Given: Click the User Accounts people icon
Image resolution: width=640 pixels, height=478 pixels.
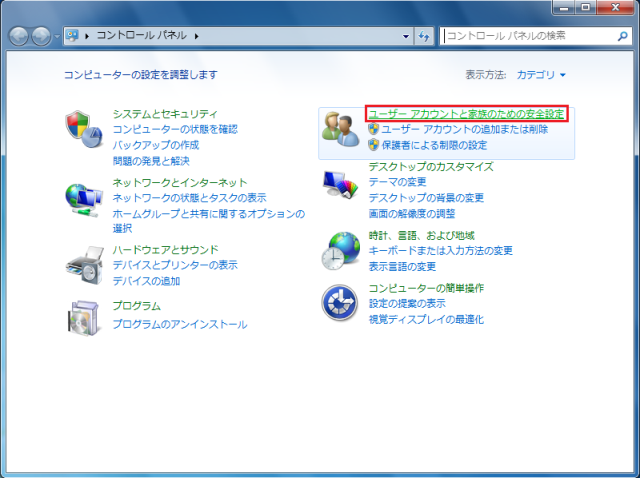Looking at the screenshot, I should pos(340,129).
